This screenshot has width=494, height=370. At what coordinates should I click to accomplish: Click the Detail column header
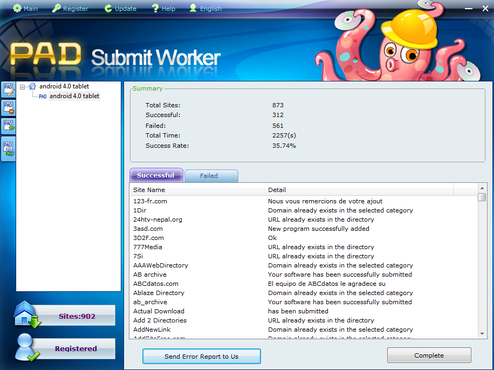click(x=359, y=190)
